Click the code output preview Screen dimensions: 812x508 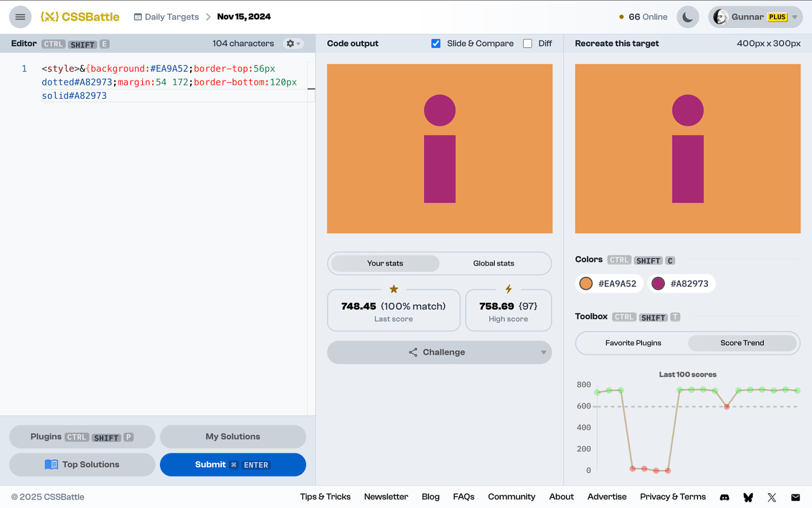439,149
